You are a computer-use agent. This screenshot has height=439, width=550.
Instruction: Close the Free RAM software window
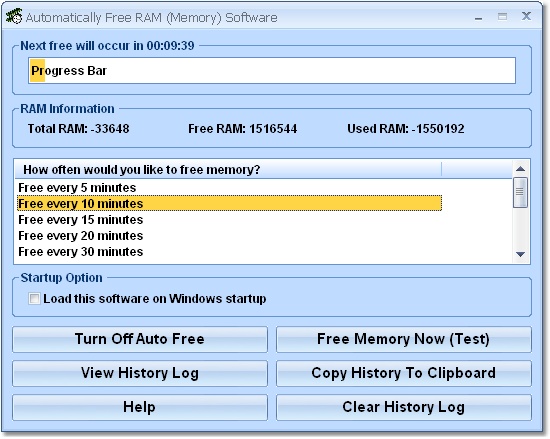point(526,16)
